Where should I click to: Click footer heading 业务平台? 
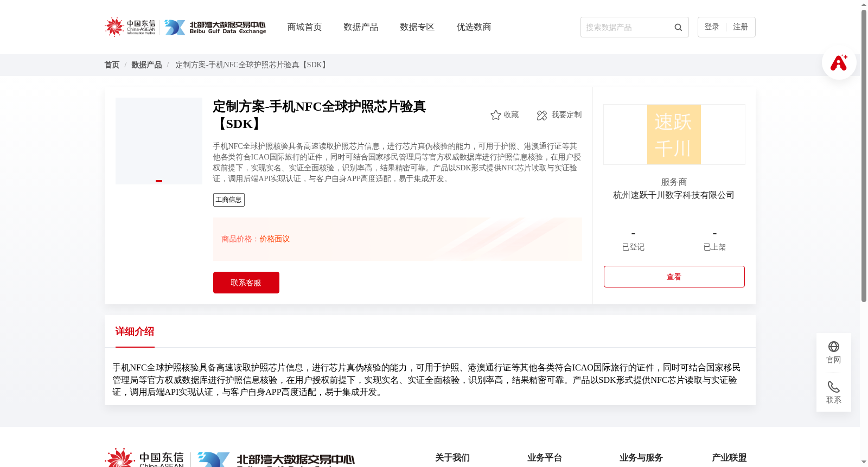click(x=545, y=458)
